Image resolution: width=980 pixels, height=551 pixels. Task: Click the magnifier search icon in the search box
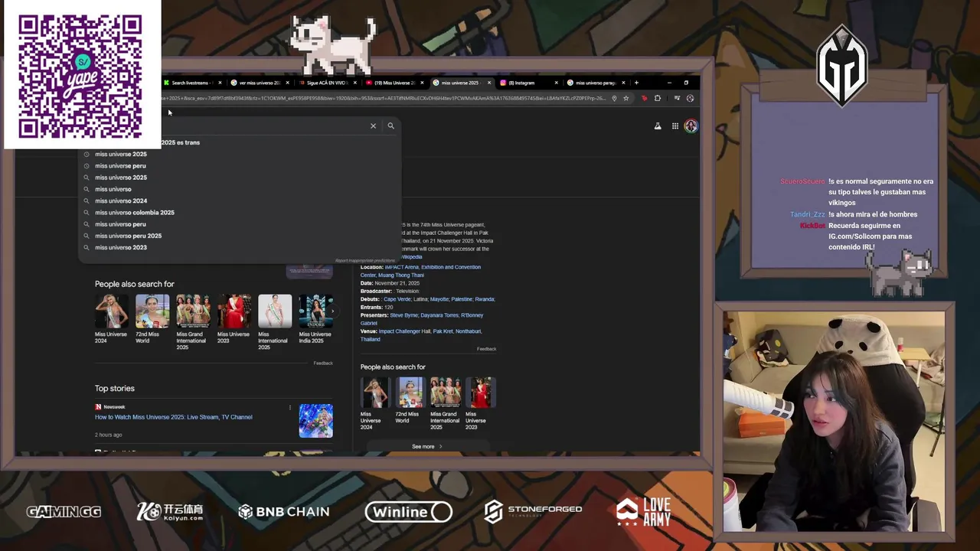tap(390, 126)
